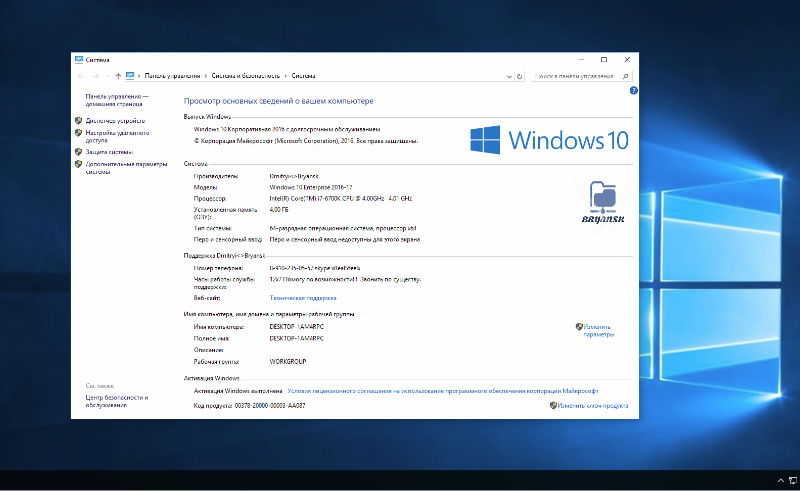800x491 pixels.
Task: Open the Microsoft license terms link
Action: pos(443,391)
